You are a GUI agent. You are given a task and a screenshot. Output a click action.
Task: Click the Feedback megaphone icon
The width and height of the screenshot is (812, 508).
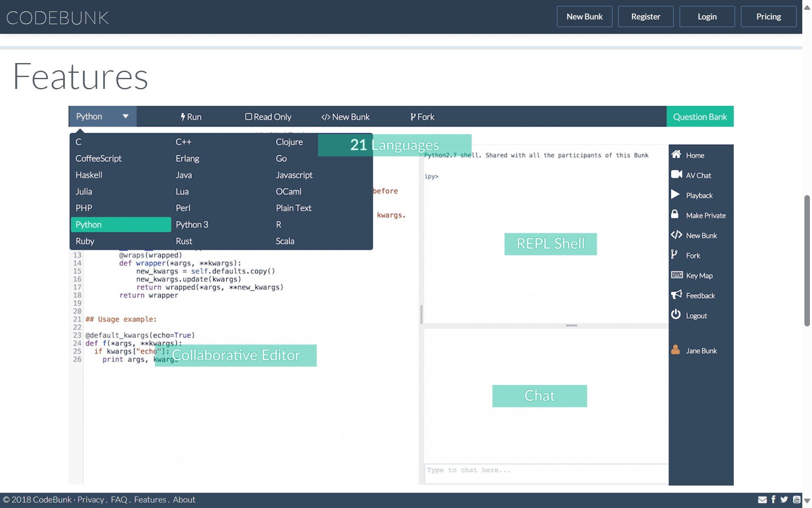pyautogui.click(x=676, y=295)
